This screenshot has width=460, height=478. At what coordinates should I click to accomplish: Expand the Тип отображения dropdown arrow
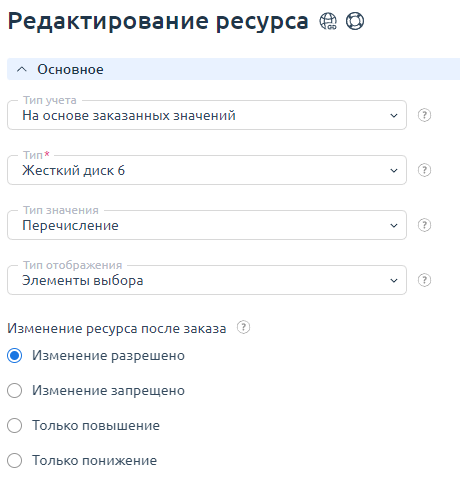(394, 281)
